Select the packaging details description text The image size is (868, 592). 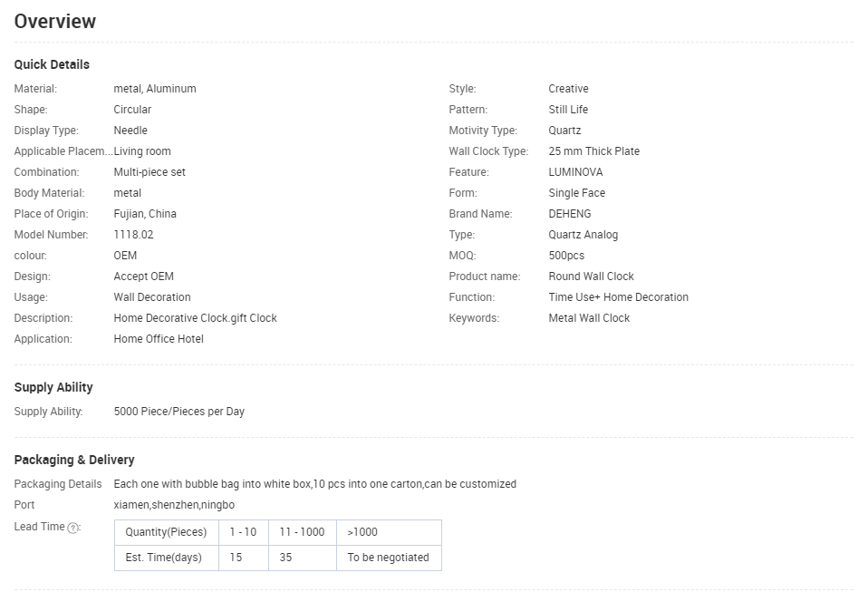click(315, 484)
